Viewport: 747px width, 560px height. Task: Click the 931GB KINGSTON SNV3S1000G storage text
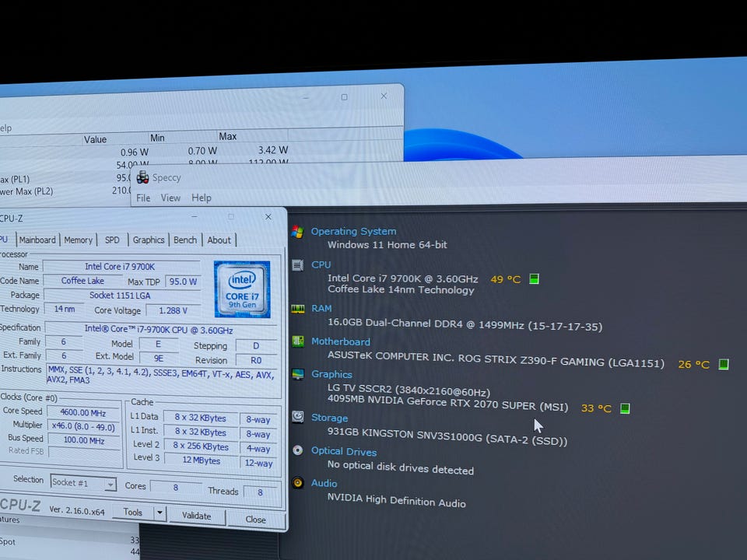tap(447, 437)
